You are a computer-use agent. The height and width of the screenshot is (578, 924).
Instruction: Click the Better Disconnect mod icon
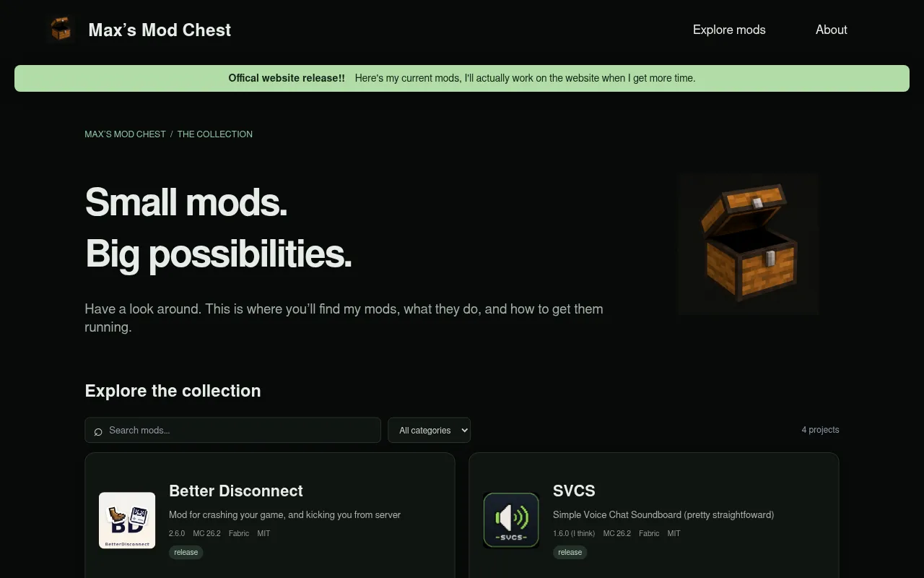127,520
